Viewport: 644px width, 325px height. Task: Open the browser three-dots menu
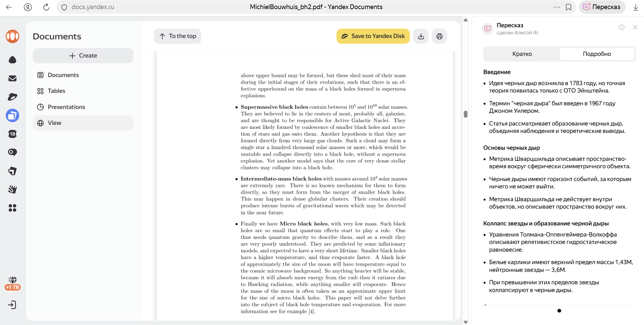[x=557, y=7]
